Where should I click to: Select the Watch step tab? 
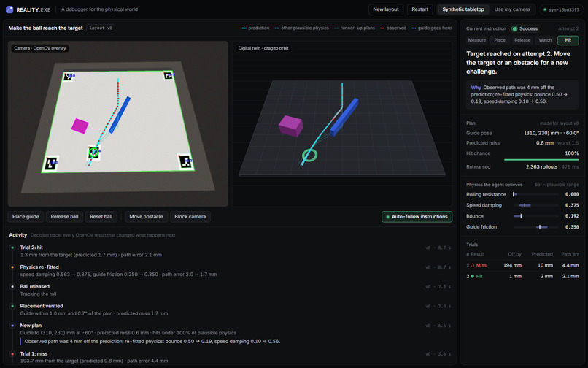pos(545,40)
